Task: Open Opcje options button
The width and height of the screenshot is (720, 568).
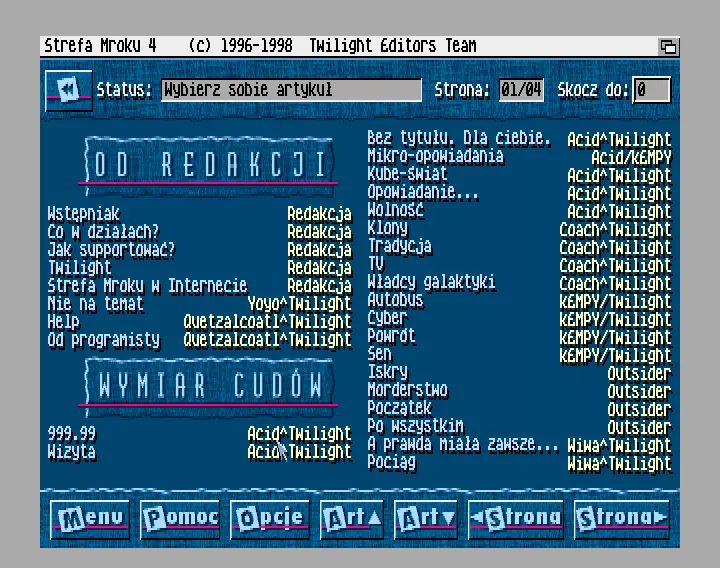Action: tap(270, 518)
